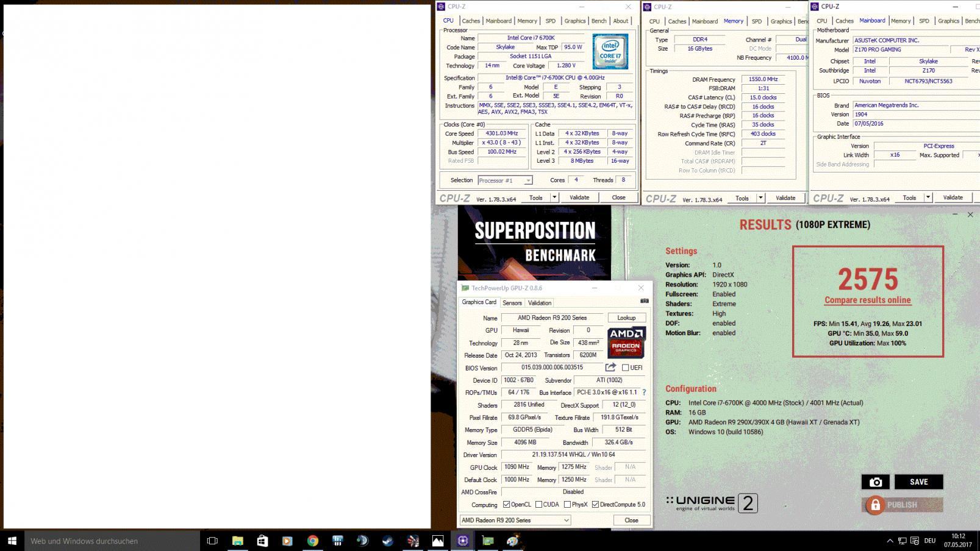Image resolution: width=980 pixels, height=551 pixels.
Task: Open Steam from the taskbar
Action: click(x=387, y=541)
